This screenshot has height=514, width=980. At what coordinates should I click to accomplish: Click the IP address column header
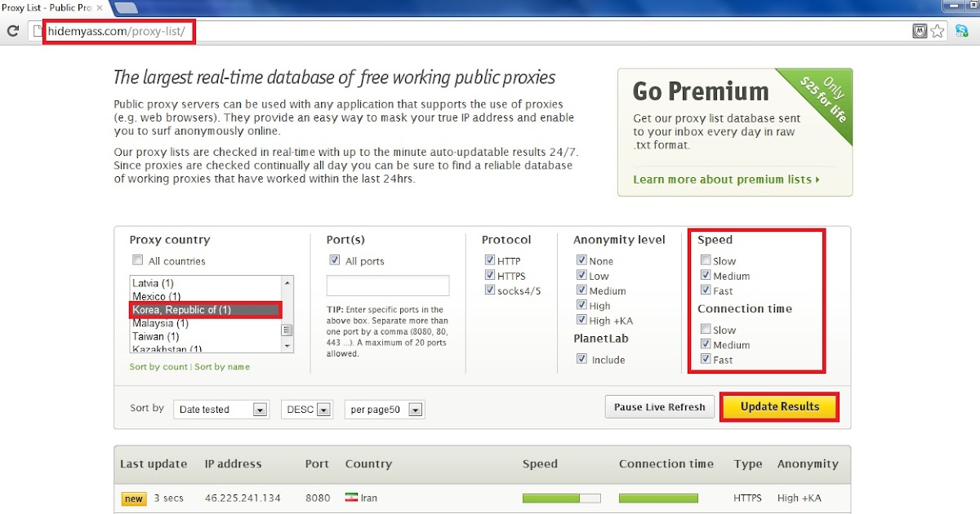(233, 463)
